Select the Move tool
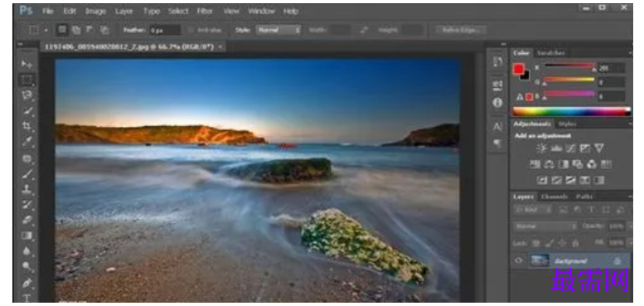 click(27, 65)
